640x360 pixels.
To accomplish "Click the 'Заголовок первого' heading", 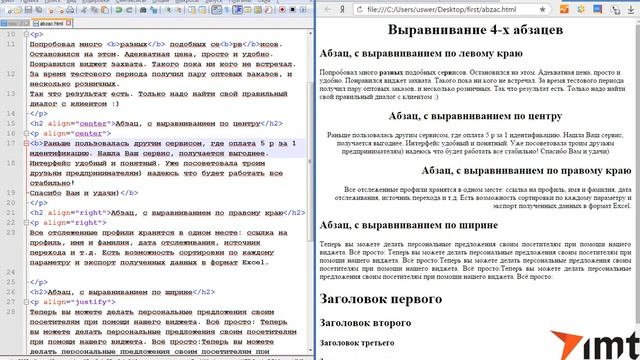I will pos(380,299).
